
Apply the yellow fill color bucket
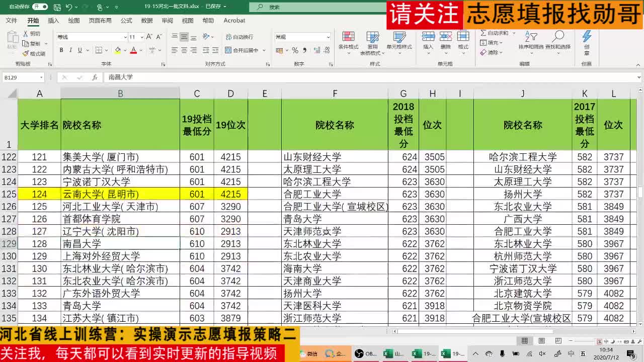pyautogui.click(x=117, y=50)
